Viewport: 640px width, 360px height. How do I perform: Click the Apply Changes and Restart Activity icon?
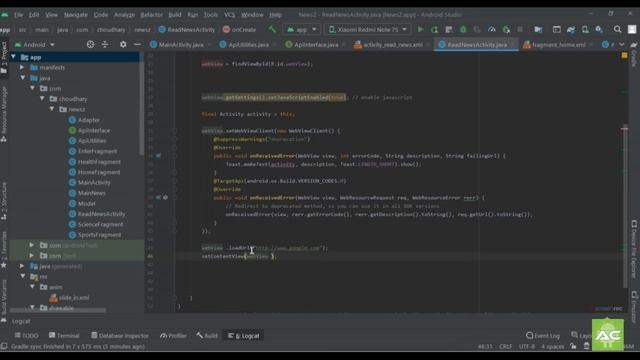coord(434,29)
